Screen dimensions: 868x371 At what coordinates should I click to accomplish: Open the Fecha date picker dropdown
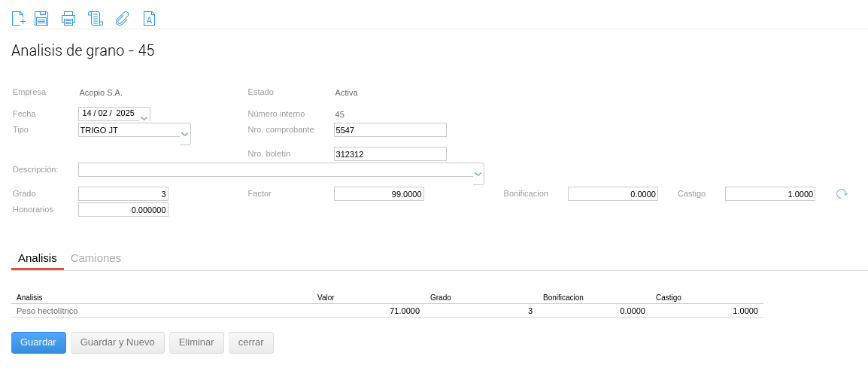point(144,116)
